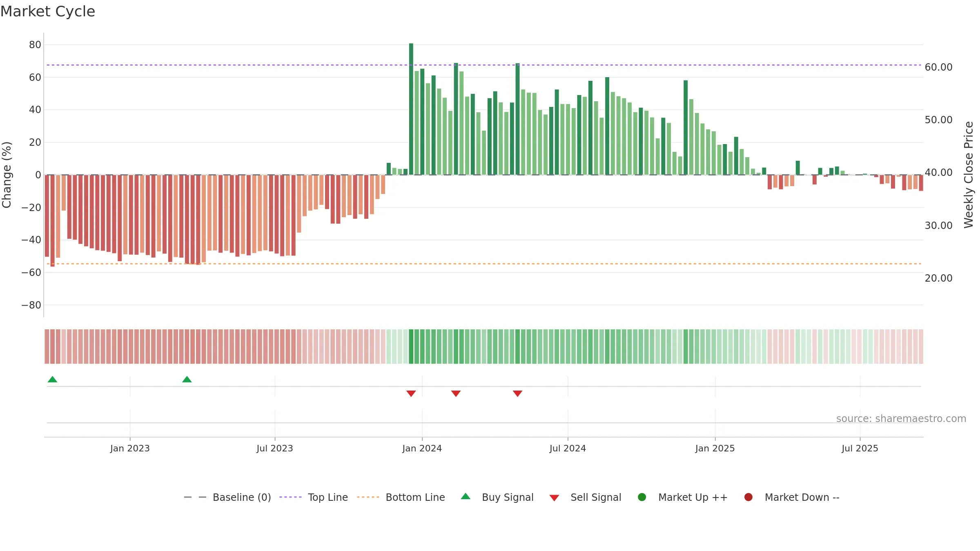Toggle the Top Line legend label
This screenshot has height=551, width=980.
pyautogui.click(x=328, y=497)
